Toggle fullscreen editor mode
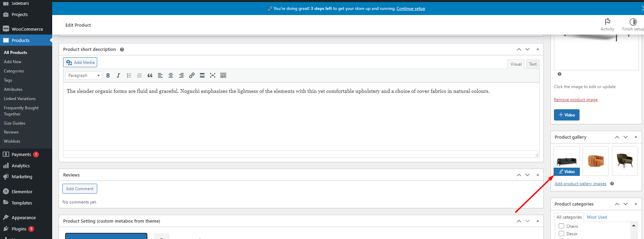This screenshot has height=239, width=644. point(213,75)
